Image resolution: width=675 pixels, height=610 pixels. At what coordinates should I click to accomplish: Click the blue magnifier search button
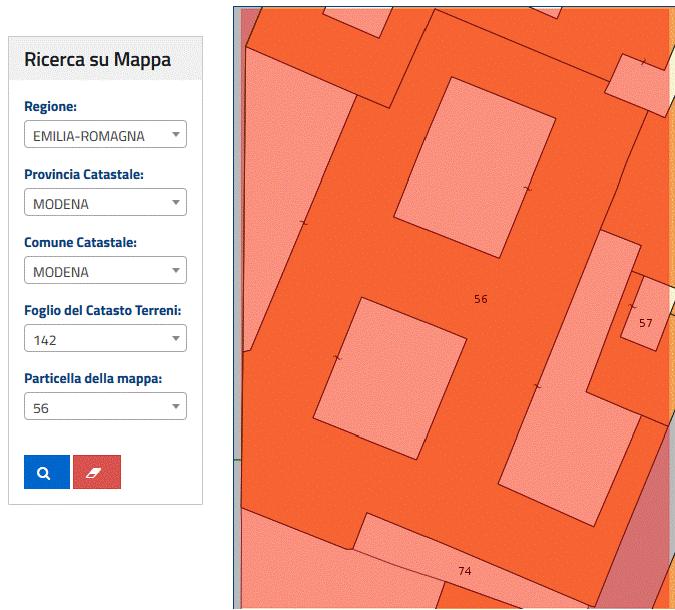[x=46, y=472]
